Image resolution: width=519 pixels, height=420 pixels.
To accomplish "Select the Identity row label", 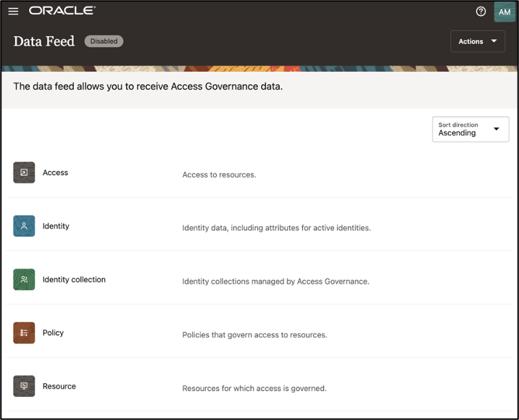I will coord(56,226).
